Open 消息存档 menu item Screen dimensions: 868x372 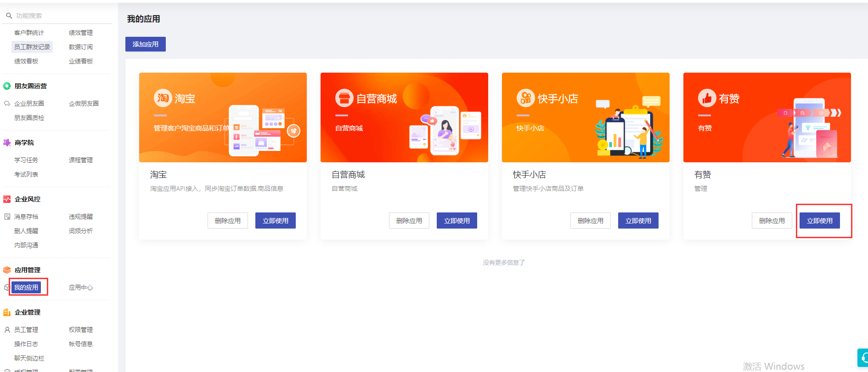[x=26, y=217]
